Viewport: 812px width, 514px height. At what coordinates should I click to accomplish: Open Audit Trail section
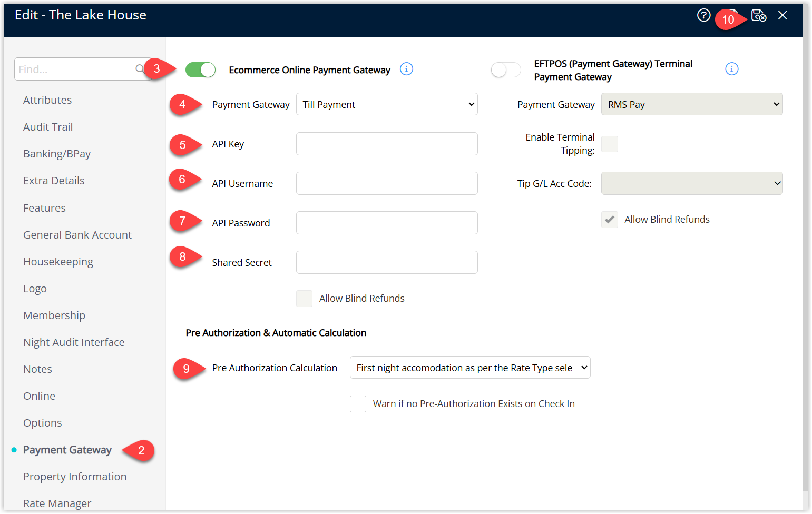tap(48, 127)
